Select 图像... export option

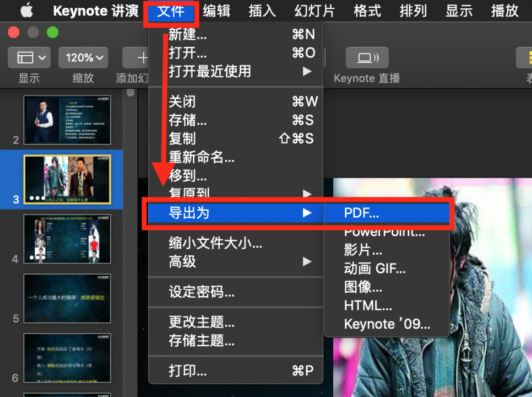click(387, 287)
